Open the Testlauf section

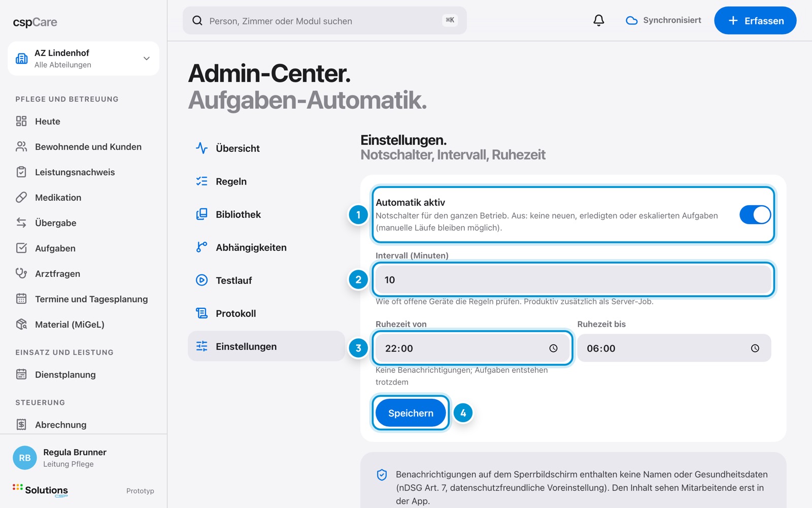pos(266,280)
